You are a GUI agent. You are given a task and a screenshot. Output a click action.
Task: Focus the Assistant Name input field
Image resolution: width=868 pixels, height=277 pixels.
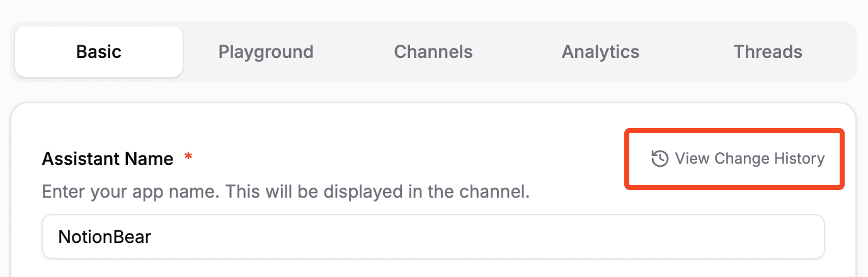point(433,237)
